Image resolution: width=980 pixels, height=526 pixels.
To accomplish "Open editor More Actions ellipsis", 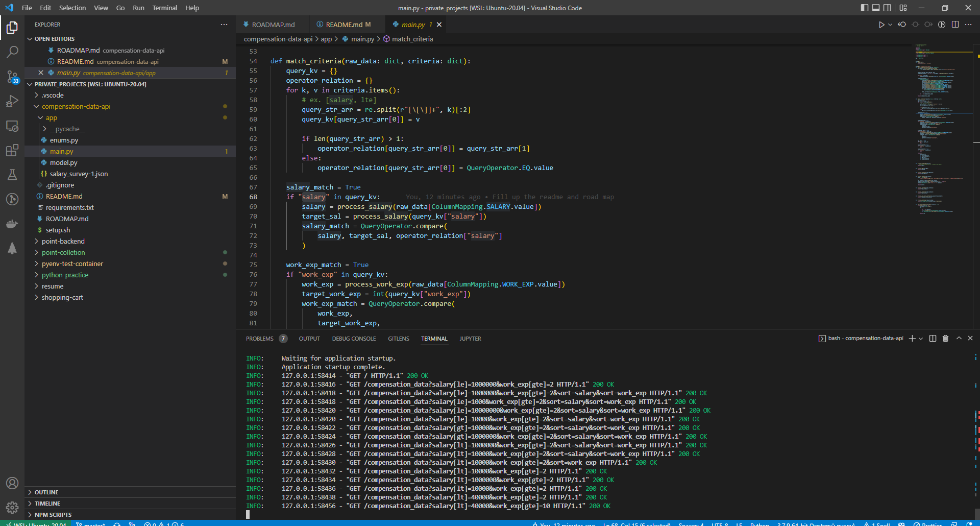I will 968,25.
